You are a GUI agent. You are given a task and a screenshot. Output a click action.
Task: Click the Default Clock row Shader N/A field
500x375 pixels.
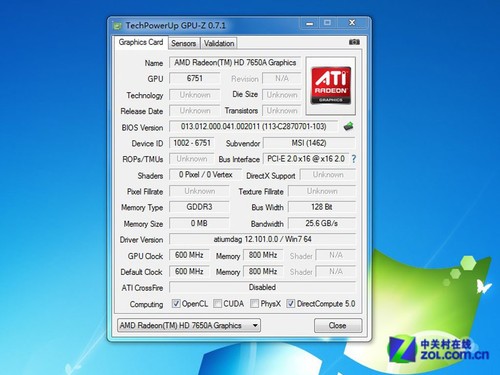click(x=336, y=272)
